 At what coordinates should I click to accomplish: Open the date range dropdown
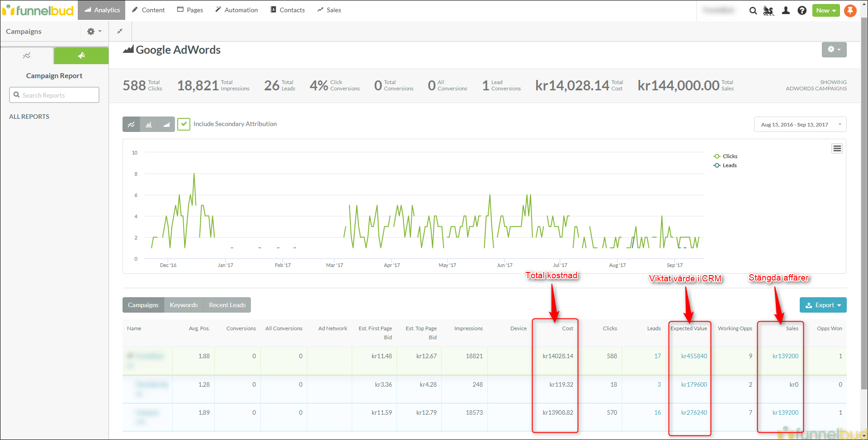point(800,125)
